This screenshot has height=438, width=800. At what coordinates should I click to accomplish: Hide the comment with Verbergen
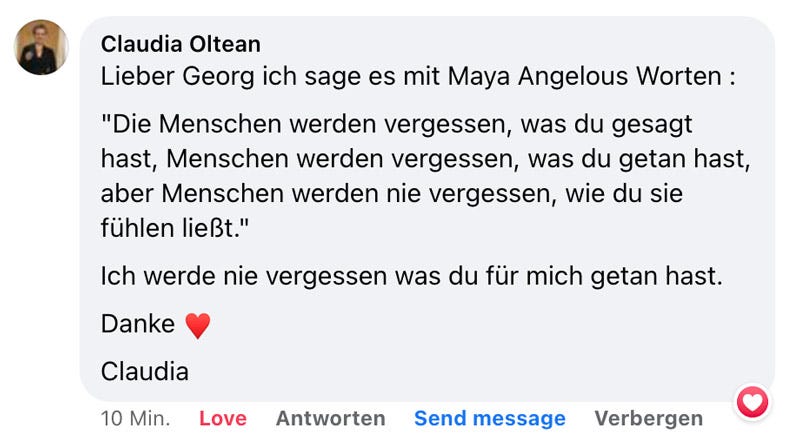click(648, 418)
